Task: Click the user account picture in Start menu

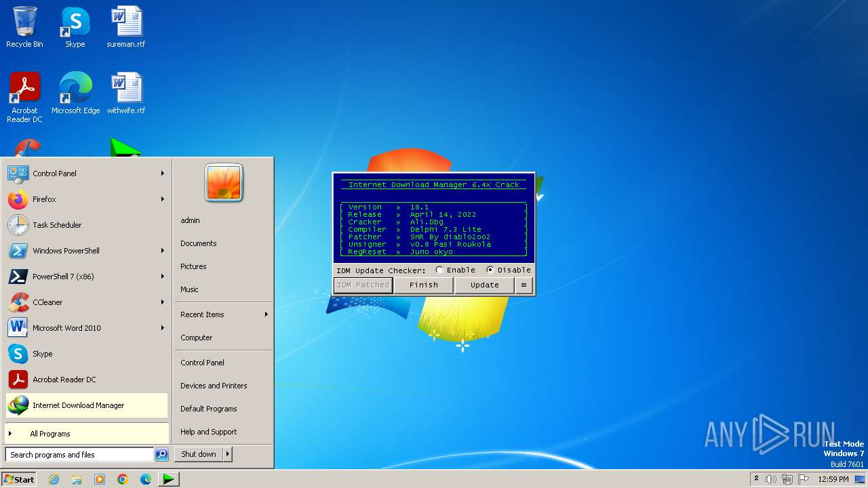Action: pyautogui.click(x=224, y=183)
